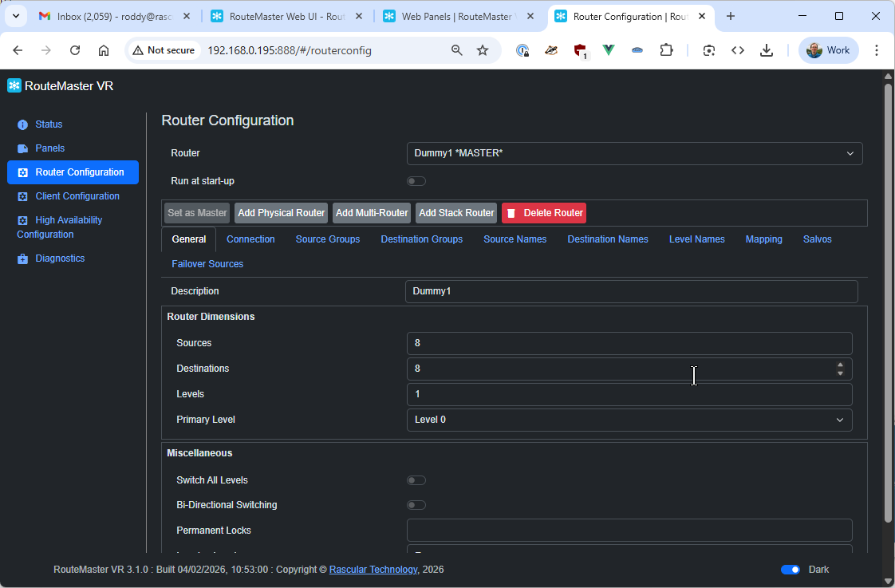Image resolution: width=895 pixels, height=588 pixels.
Task: Click the Vue devtools extension icon
Action: tap(609, 50)
